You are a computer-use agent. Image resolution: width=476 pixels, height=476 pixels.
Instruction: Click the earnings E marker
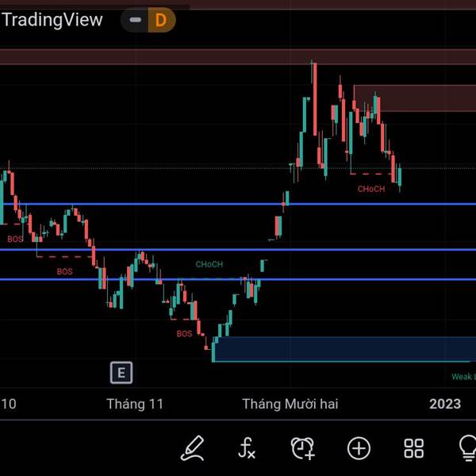point(121,373)
